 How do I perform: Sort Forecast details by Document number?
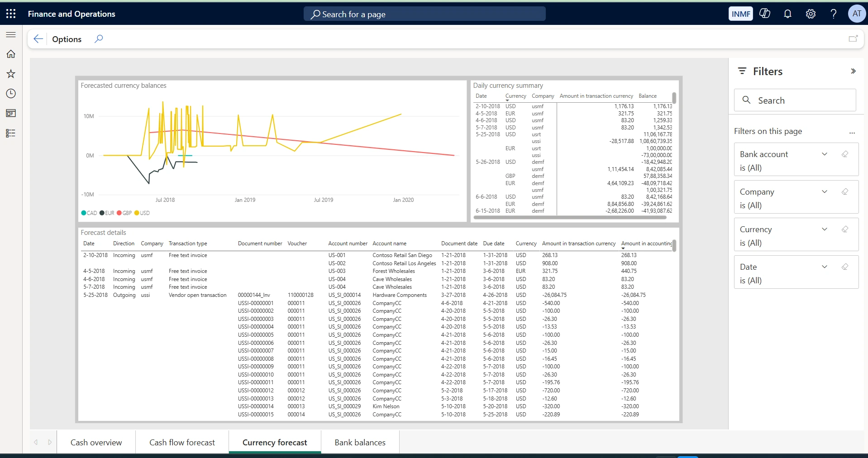click(260, 243)
